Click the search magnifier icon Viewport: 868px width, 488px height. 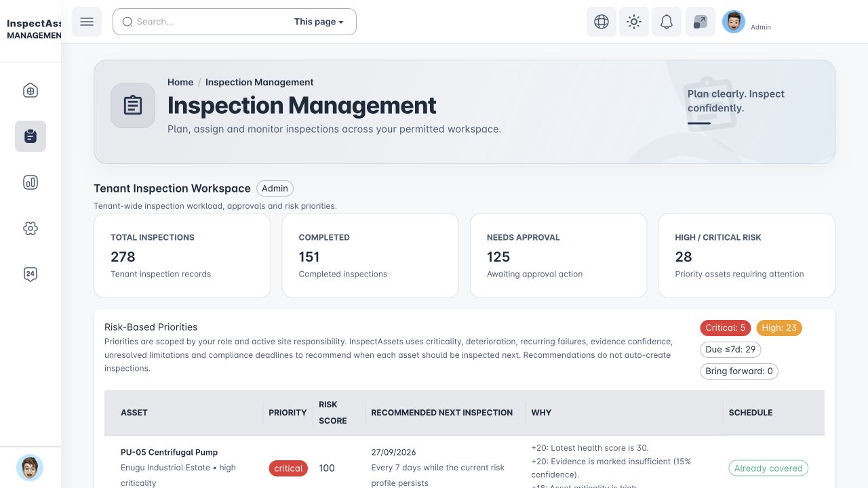click(127, 22)
